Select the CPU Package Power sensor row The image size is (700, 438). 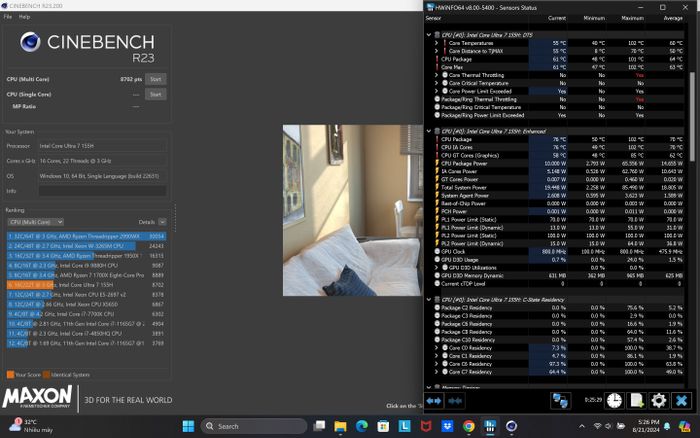[558, 163]
